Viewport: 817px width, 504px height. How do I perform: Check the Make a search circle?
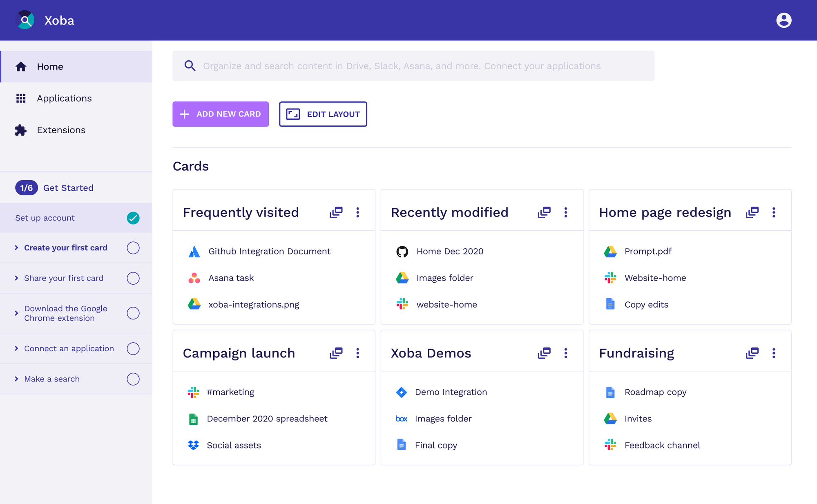click(x=133, y=379)
